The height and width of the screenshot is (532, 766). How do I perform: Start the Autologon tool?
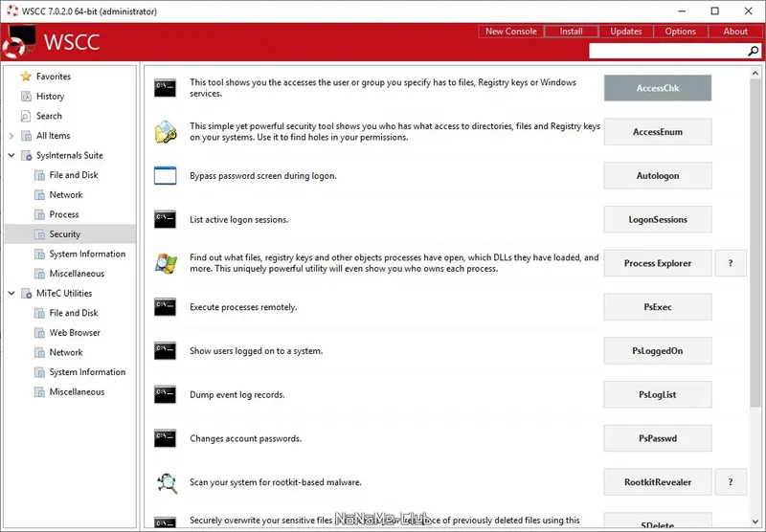coord(658,176)
